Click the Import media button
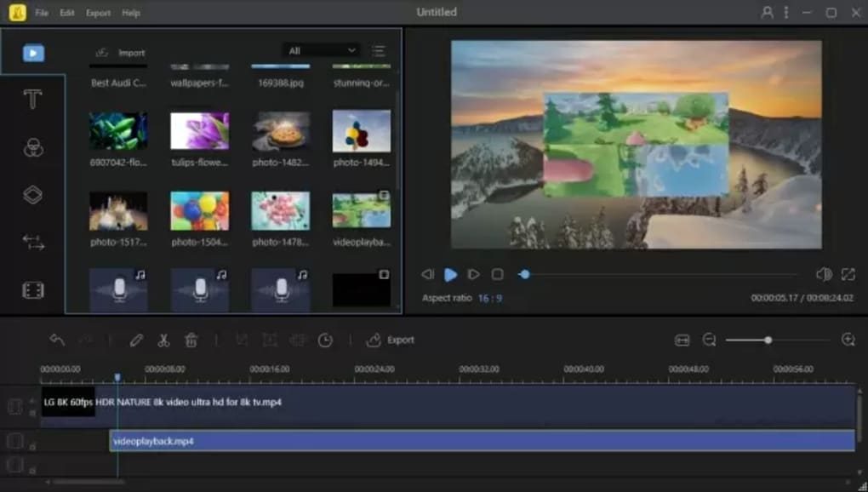Viewport: 868px width, 492px height. (120, 53)
